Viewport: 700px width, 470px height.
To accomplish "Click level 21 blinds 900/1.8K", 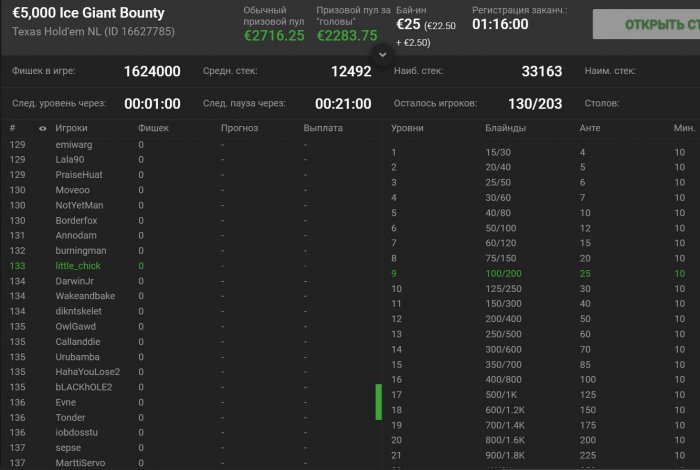I will click(505, 455).
